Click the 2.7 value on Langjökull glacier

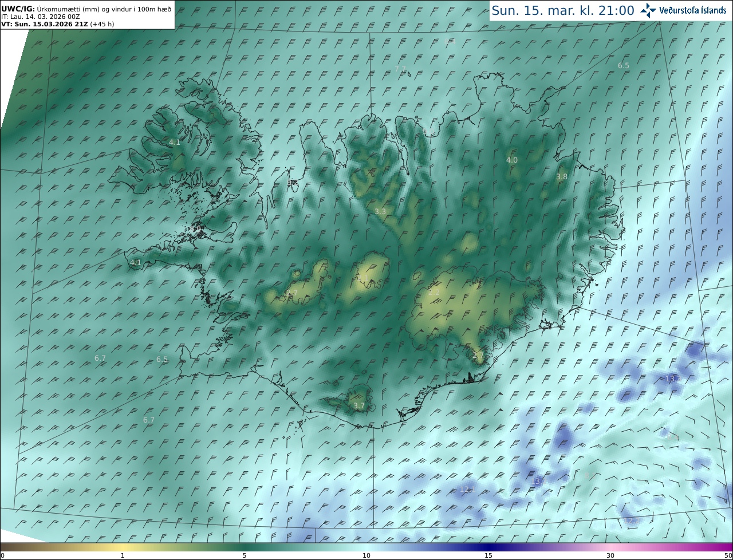click(x=291, y=293)
